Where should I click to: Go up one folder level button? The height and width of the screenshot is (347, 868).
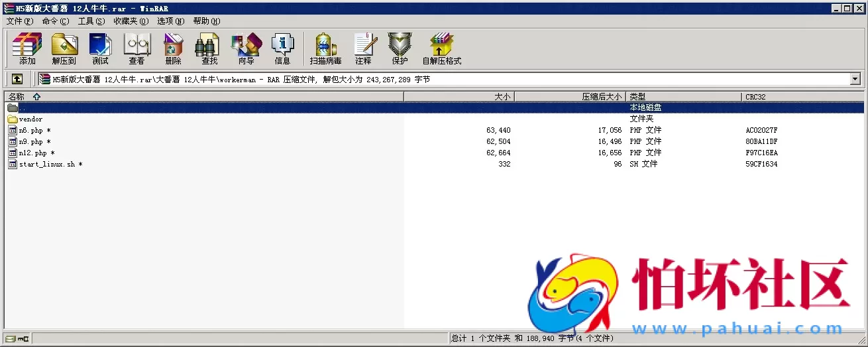17,79
